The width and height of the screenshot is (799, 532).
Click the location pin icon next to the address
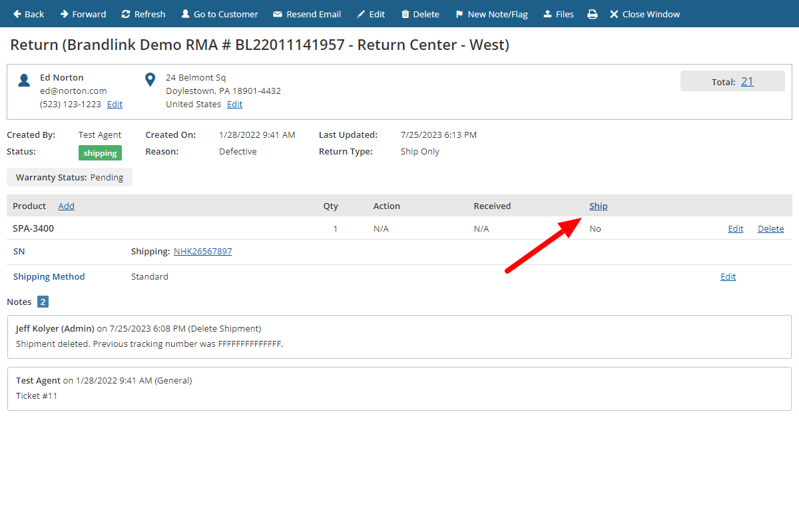pyautogui.click(x=150, y=79)
